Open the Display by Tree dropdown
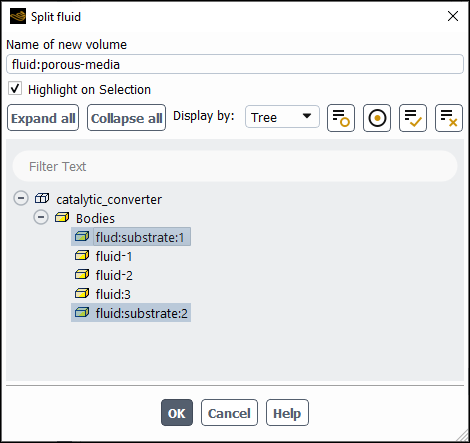 point(282,117)
